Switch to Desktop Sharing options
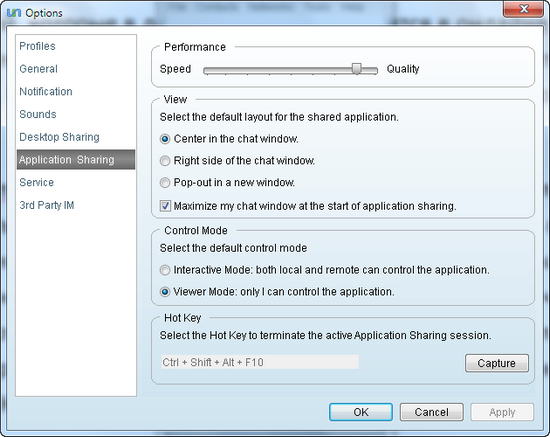Viewport: 550px width, 437px height. (x=59, y=137)
